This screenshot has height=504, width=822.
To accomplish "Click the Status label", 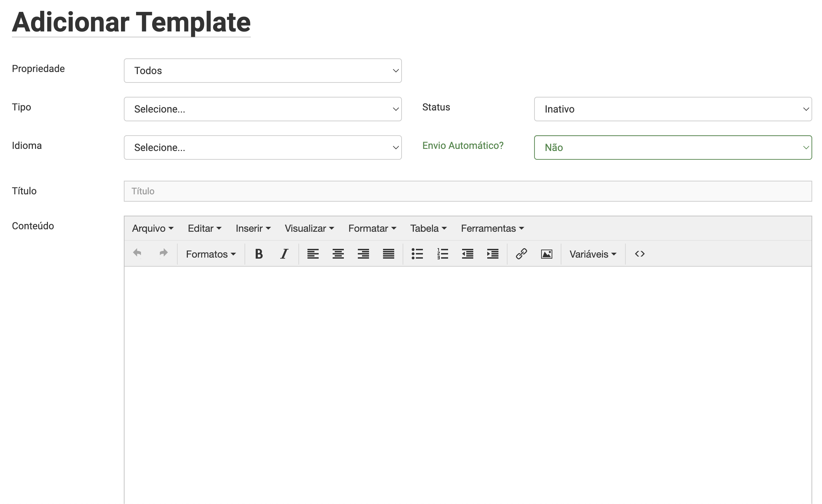I will 436,107.
